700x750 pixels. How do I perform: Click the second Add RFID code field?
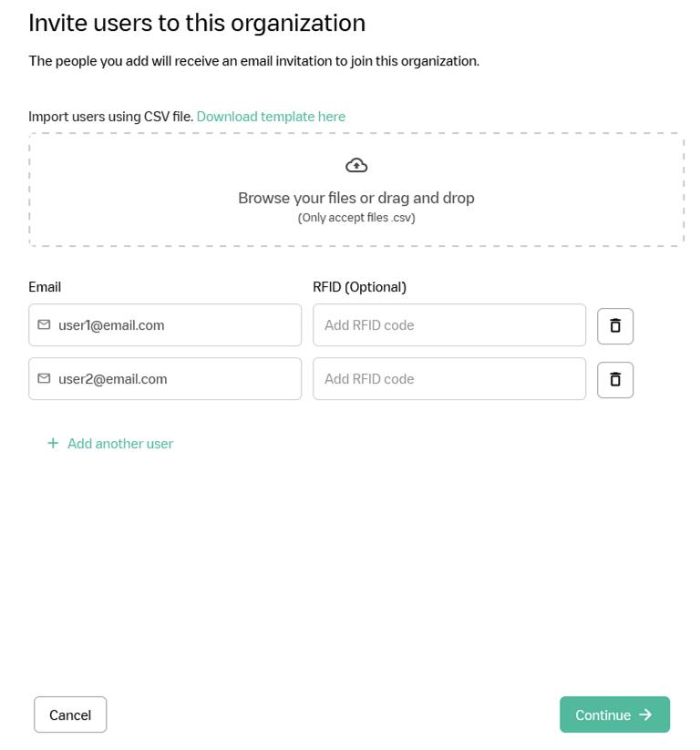coord(448,379)
